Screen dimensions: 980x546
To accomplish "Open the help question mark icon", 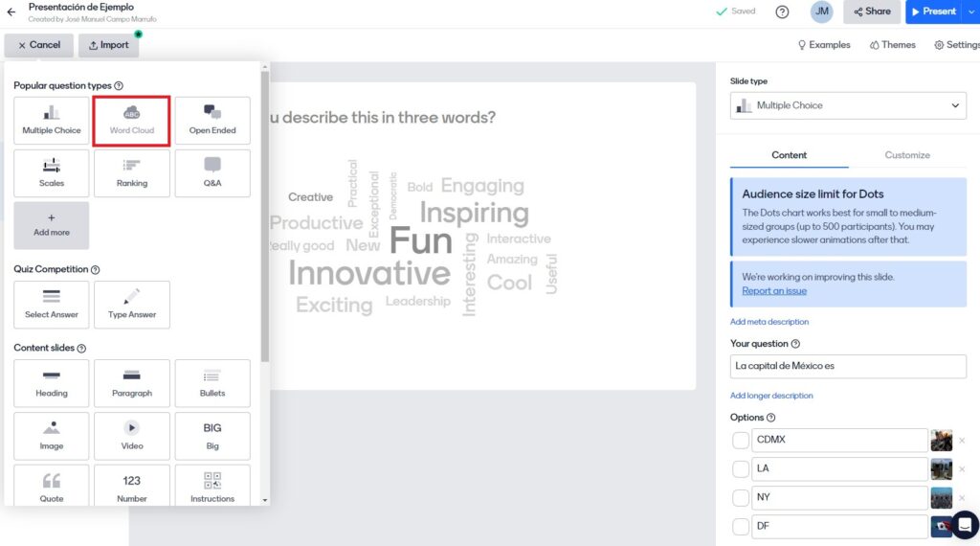I will click(x=782, y=11).
